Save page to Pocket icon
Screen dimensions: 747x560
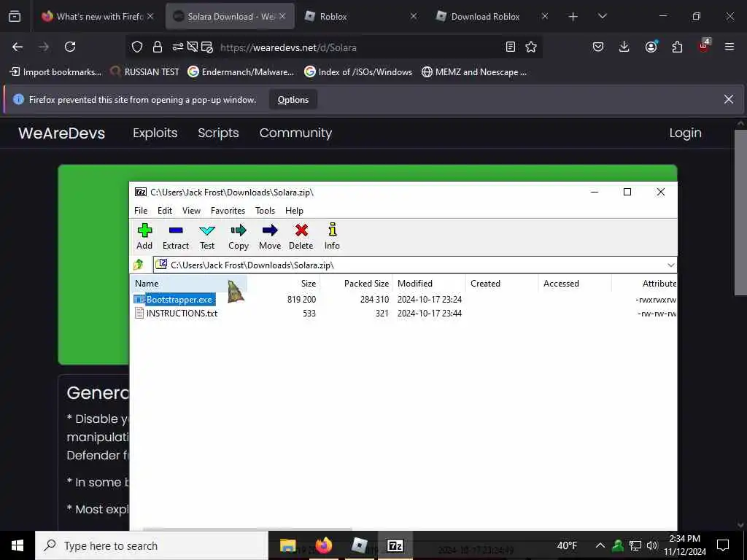598,47
